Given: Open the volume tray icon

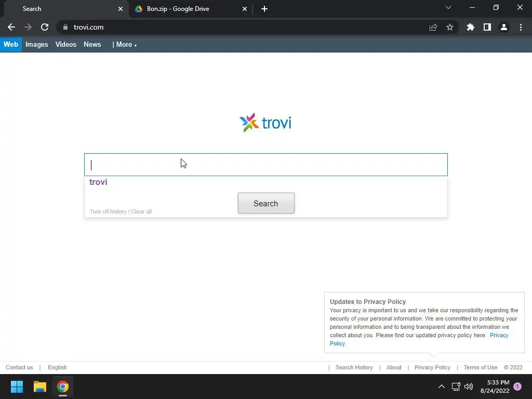Looking at the screenshot, I should (x=469, y=387).
